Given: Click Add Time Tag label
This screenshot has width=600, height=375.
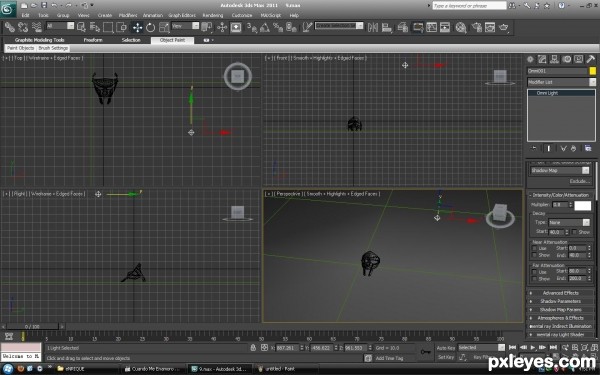Looking at the screenshot, I should click(389, 358).
